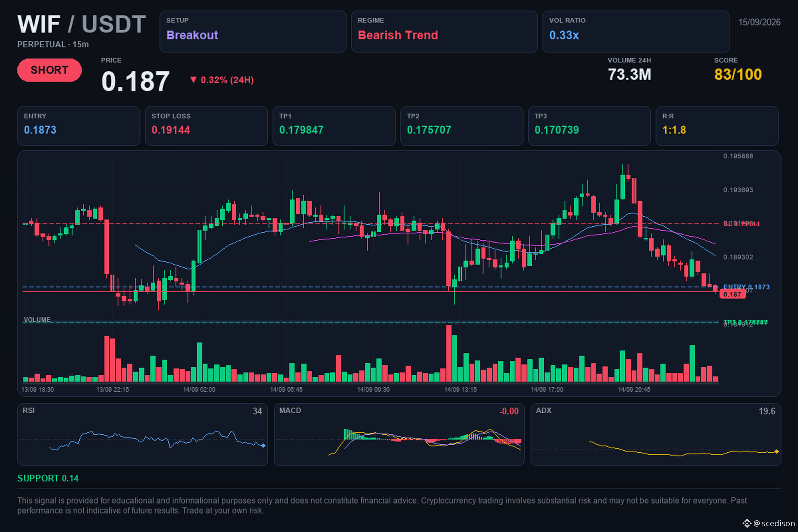Click the STOP LOSS 0.19144 box
Viewport: 798px width, 532px height.
point(206,126)
